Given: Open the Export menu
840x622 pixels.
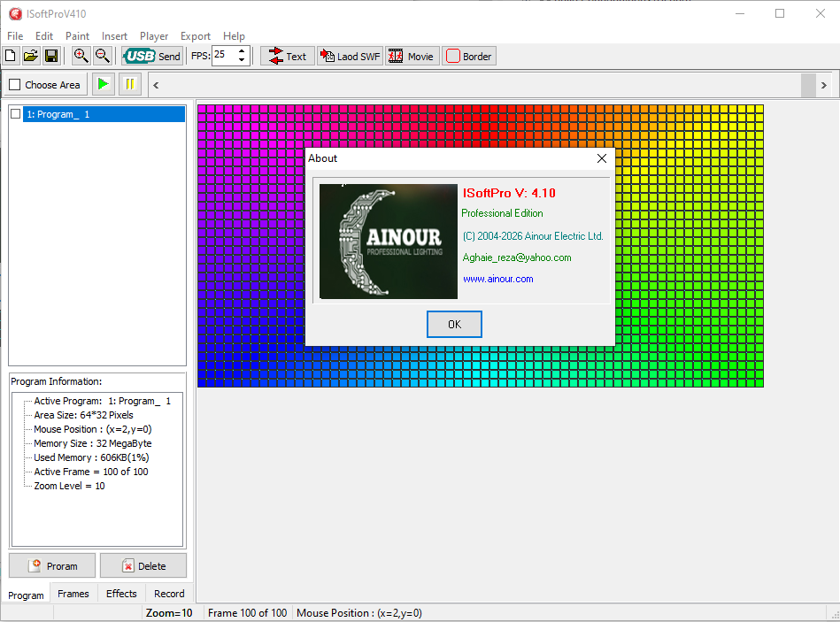Looking at the screenshot, I should pyautogui.click(x=195, y=36).
